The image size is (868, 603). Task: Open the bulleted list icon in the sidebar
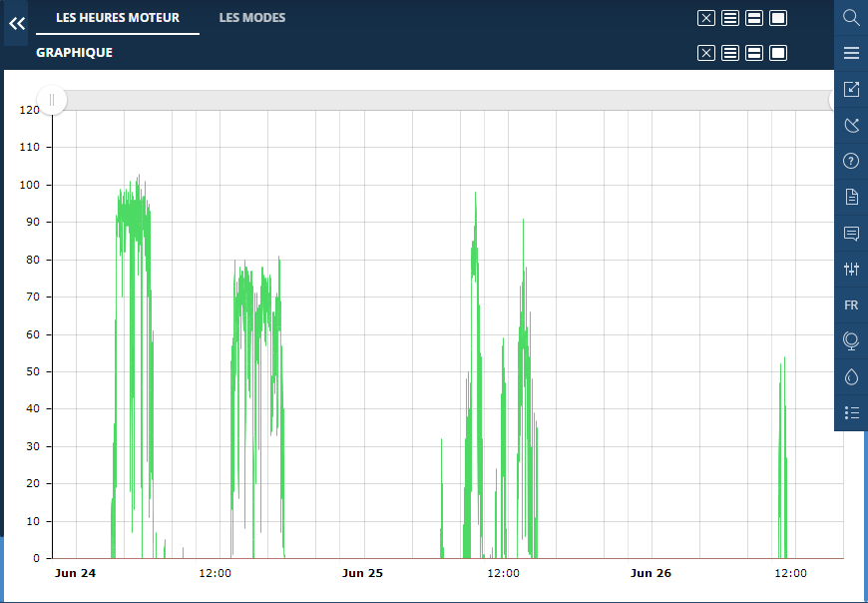pos(851,412)
